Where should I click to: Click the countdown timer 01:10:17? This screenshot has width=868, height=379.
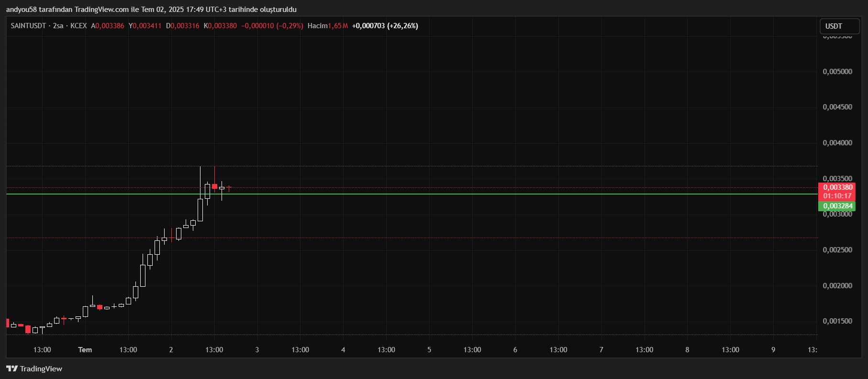(x=837, y=196)
